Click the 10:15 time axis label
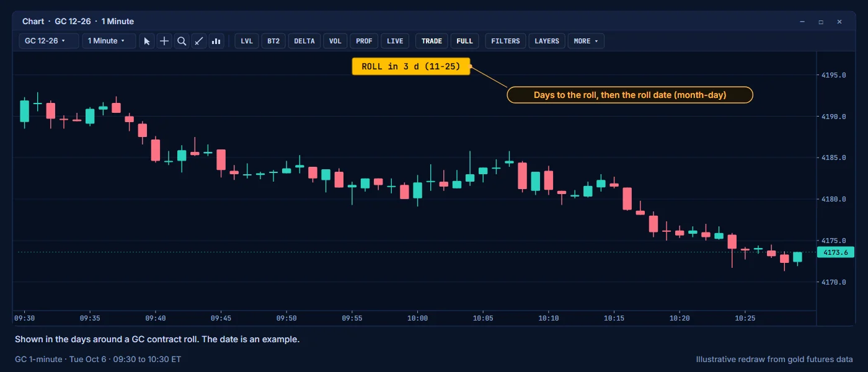Viewport: 868px width, 372px height. click(x=614, y=318)
